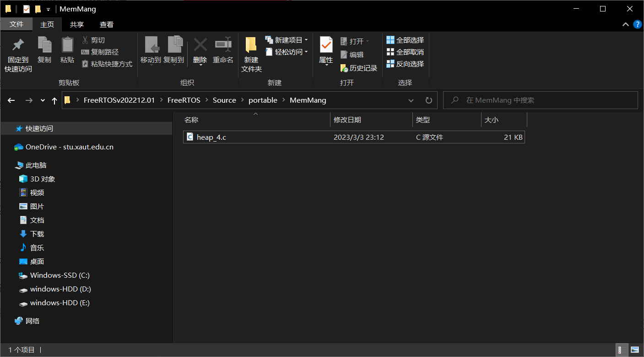
Task: Click the Delete X icon
Action: click(x=200, y=45)
